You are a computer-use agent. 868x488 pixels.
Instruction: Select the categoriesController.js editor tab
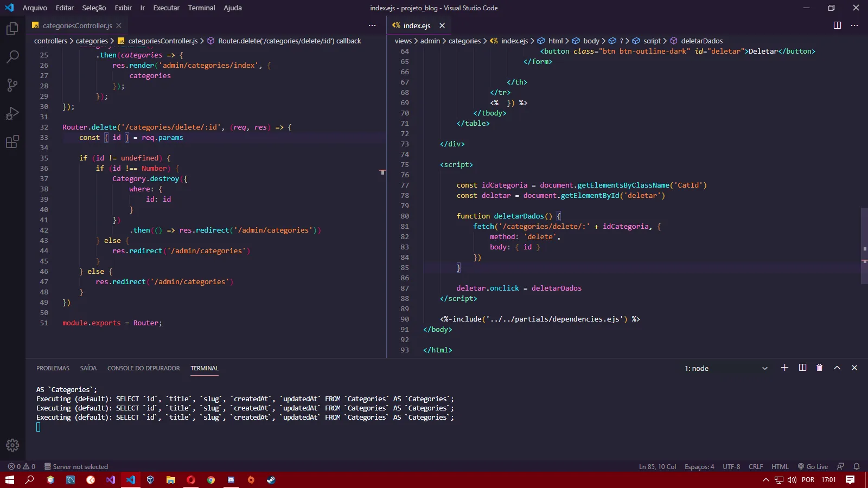tap(77, 25)
